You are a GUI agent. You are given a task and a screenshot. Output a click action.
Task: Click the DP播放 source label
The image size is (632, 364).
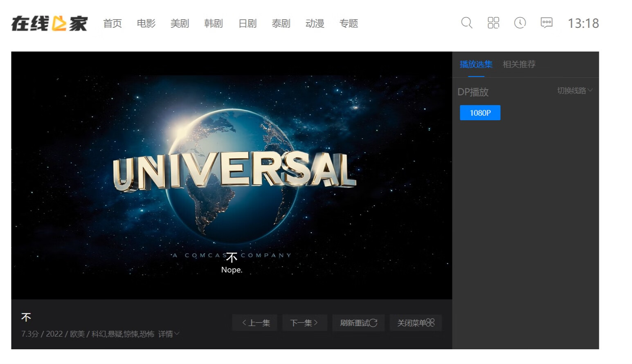(473, 92)
